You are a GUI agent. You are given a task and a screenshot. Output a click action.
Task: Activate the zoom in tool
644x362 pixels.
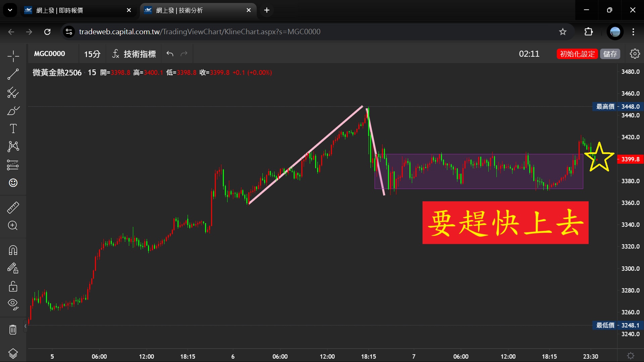point(13,225)
